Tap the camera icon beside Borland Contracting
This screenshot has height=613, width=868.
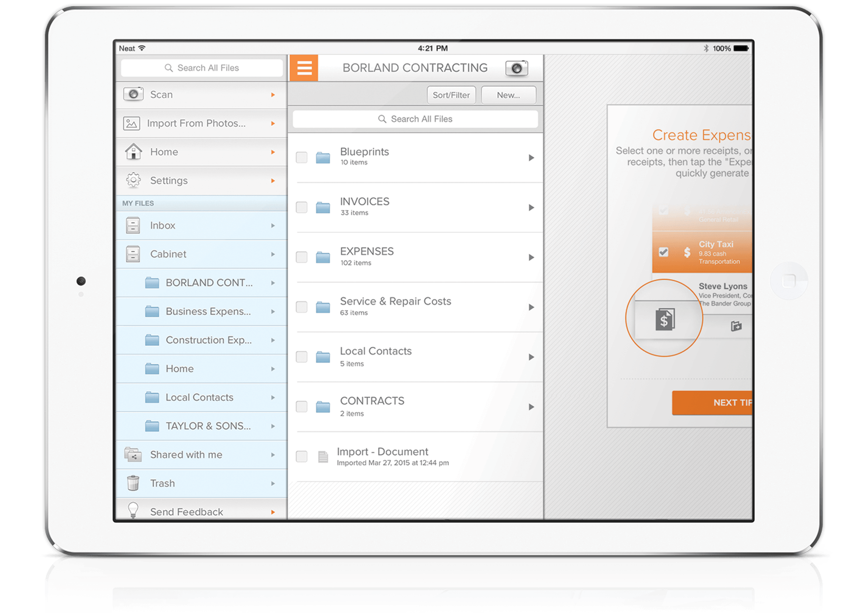click(516, 68)
